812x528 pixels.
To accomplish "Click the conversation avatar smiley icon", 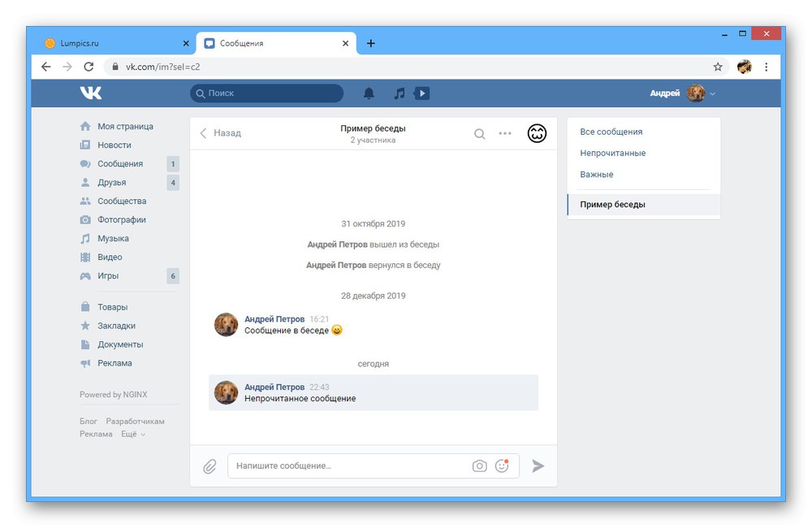I will 537,133.
